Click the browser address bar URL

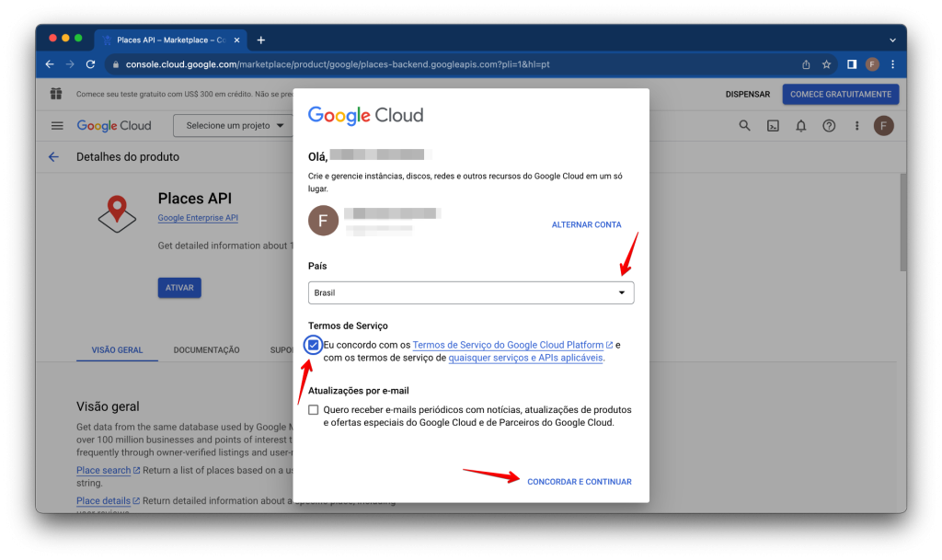[338, 64]
